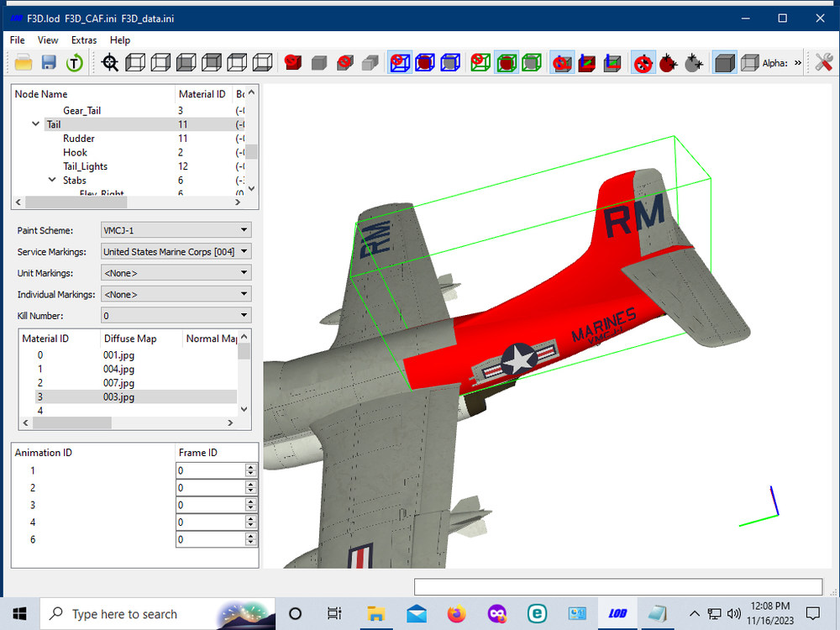This screenshot has height=630, width=840.
Task: Open the Help menu
Action: 120,40
